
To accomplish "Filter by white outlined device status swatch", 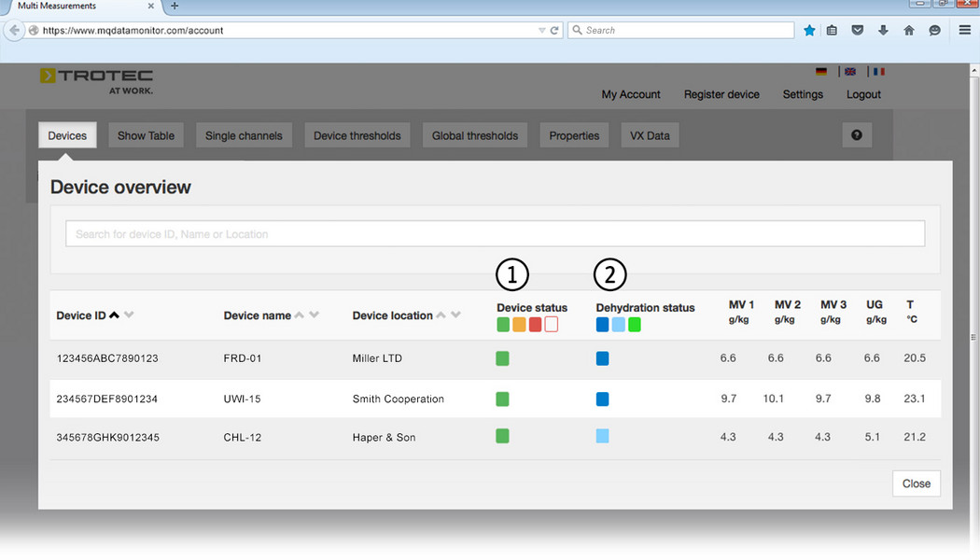I will (552, 325).
